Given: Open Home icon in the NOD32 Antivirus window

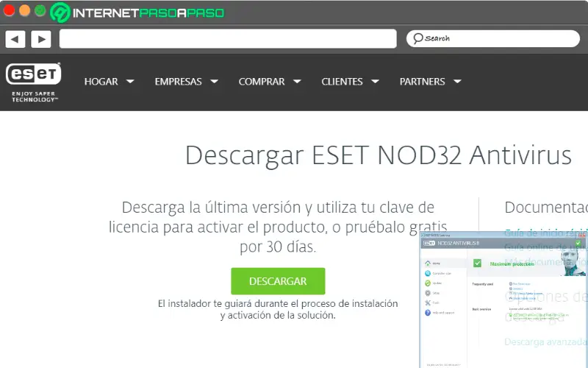Looking at the screenshot, I should (428, 263).
